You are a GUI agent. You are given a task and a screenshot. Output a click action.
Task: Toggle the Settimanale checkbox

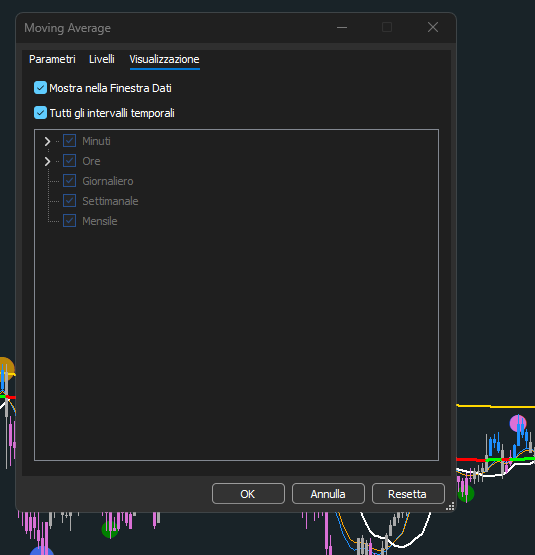point(69,201)
